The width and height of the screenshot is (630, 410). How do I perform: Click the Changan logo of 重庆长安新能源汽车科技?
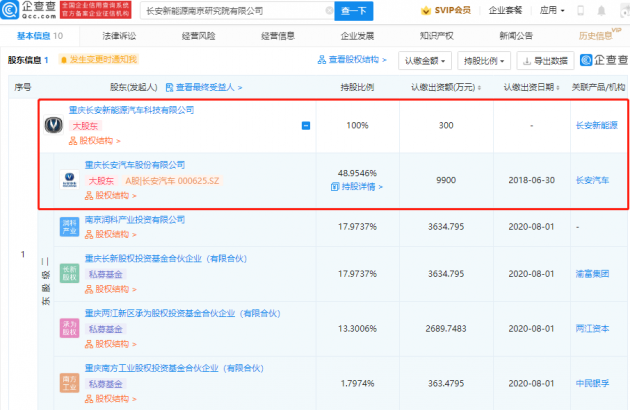[x=53, y=125]
